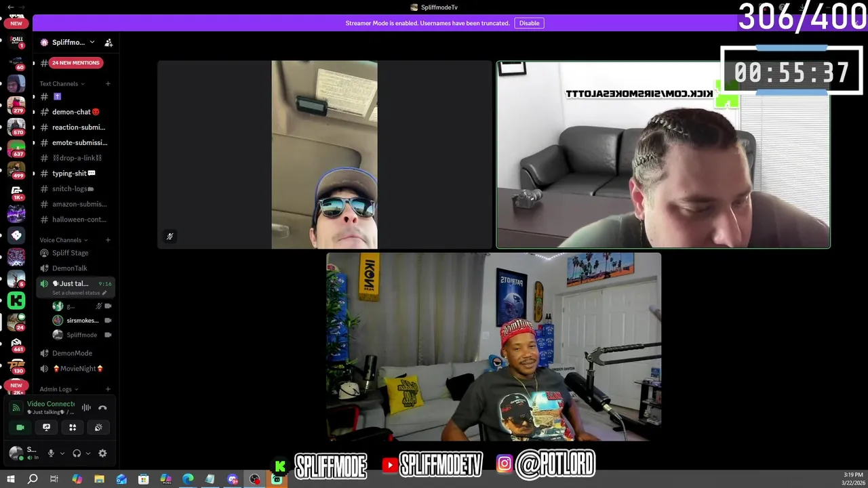Deafen with the headphones icon

tap(77, 453)
